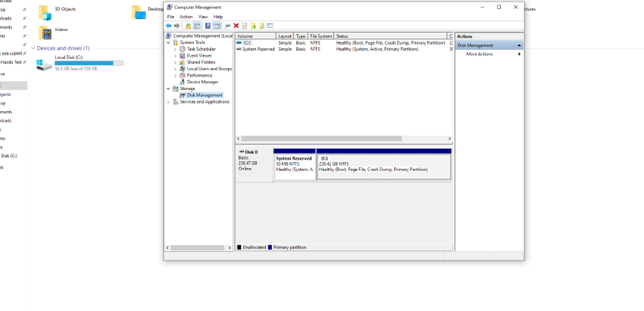The width and height of the screenshot is (644, 311).
Task: Click the last toolbar settings list icon
Action: (270, 26)
